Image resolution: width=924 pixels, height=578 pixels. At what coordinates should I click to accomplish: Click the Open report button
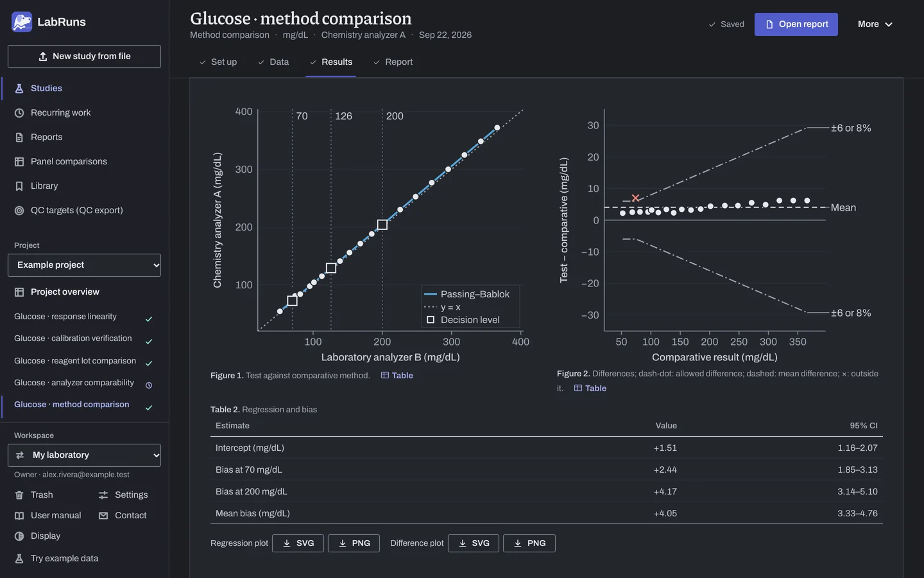pos(796,24)
